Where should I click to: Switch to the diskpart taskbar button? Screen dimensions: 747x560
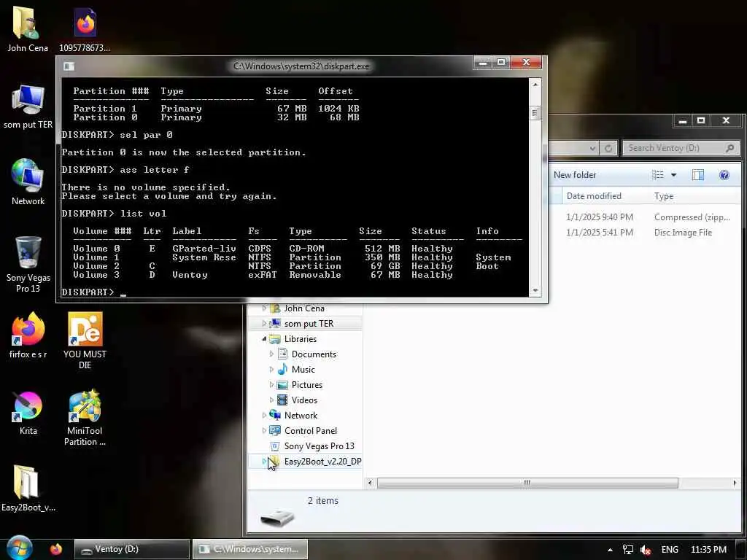(249, 549)
